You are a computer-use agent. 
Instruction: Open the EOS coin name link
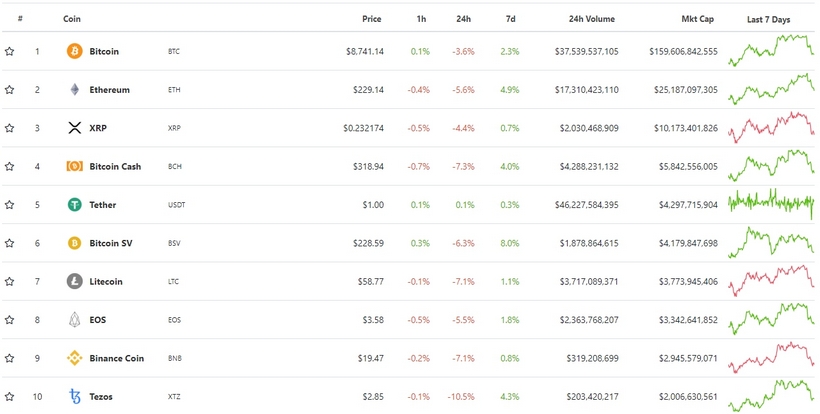coord(97,319)
